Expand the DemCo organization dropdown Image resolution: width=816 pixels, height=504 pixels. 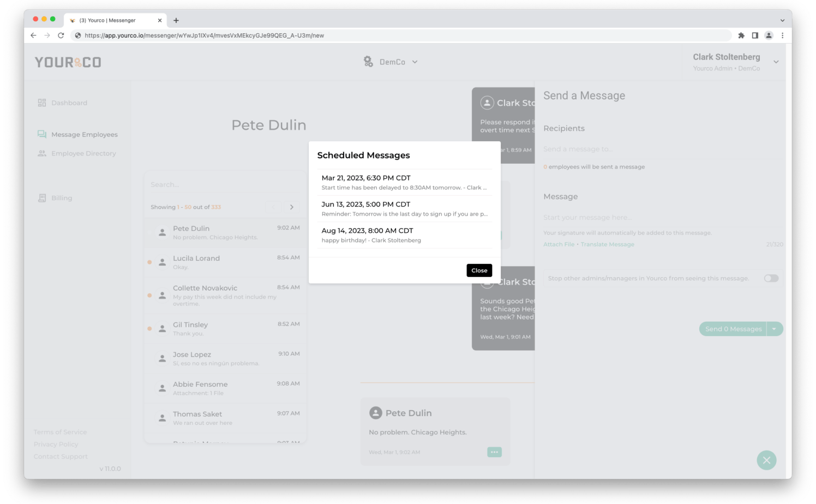pyautogui.click(x=415, y=62)
